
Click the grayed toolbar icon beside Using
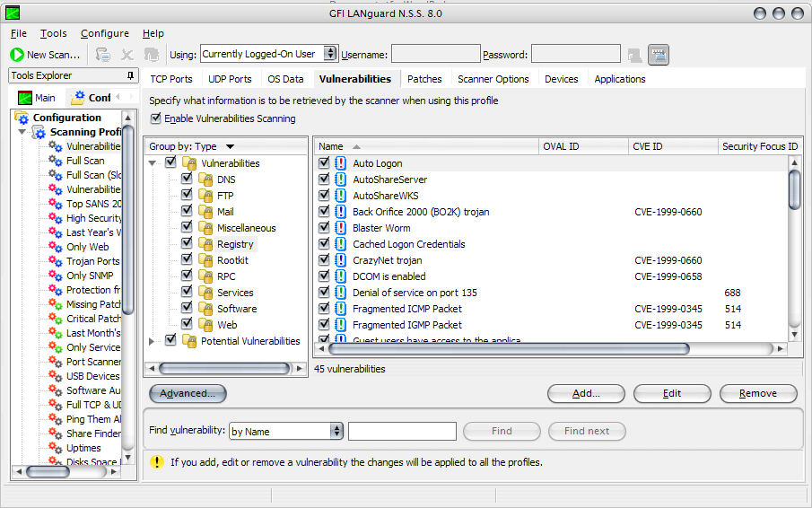[152, 55]
